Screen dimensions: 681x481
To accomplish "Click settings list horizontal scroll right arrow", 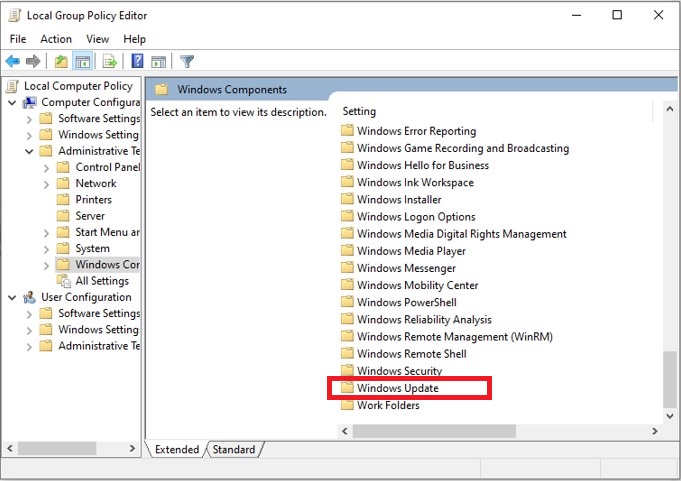I will tap(655, 431).
